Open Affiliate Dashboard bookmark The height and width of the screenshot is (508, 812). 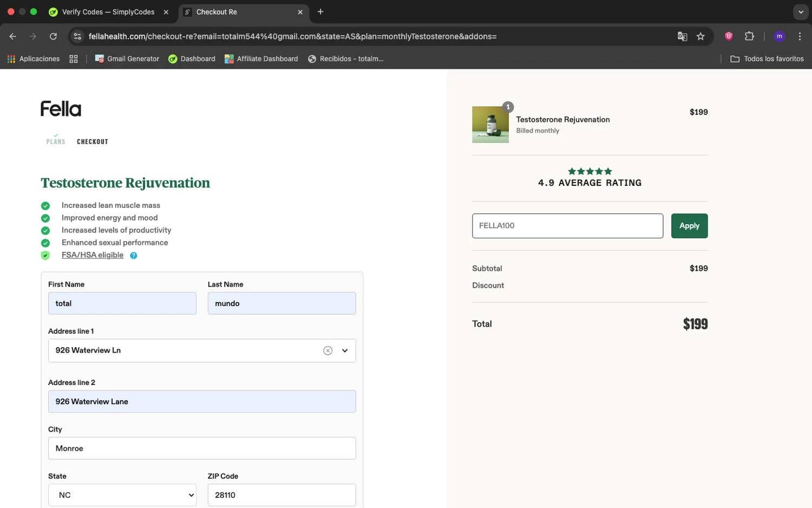pos(261,58)
